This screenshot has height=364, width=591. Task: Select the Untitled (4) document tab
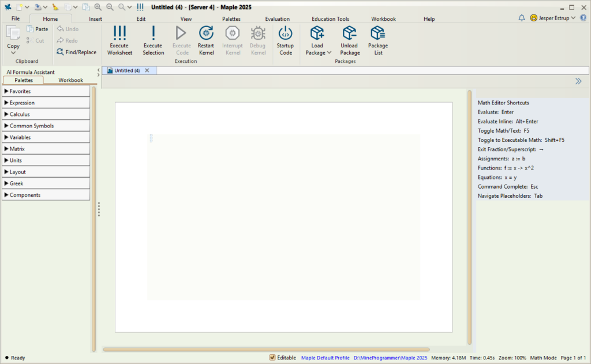(x=126, y=70)
